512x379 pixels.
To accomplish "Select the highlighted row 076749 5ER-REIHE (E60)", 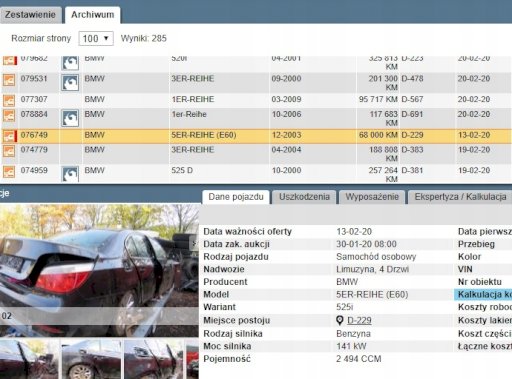I will (256, 136).
